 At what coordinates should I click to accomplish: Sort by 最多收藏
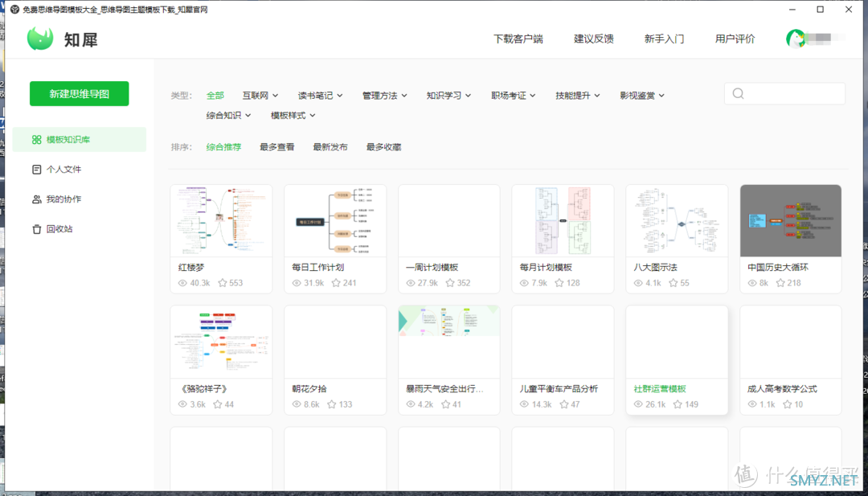(x=383, y=147)
